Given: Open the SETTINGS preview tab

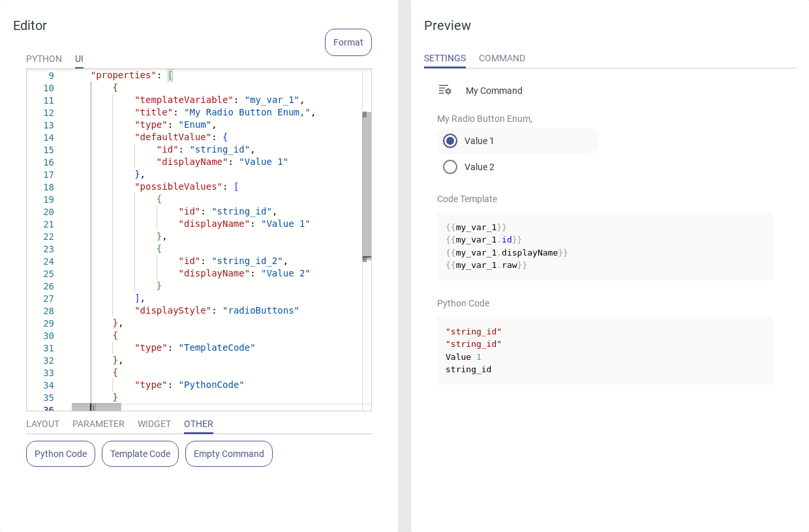Looking at the screenshot, I should pos(445,58).
